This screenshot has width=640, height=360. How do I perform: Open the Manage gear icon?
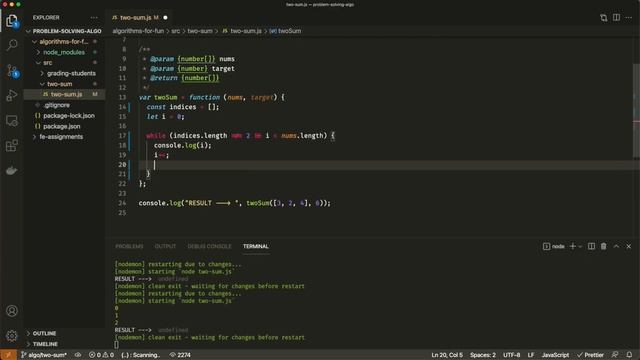tap(11, 336)
